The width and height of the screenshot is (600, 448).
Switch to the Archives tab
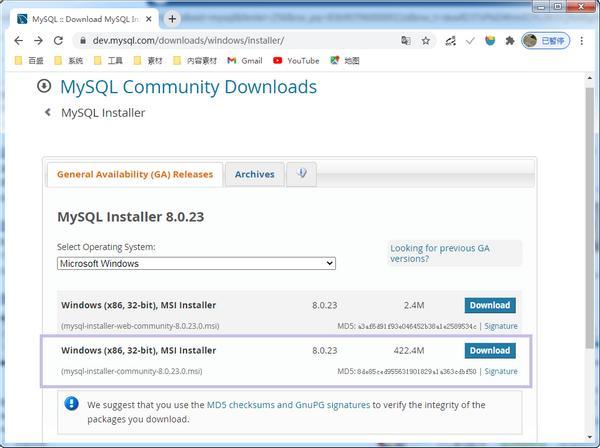pyautogui.click(x=254, y=174)
